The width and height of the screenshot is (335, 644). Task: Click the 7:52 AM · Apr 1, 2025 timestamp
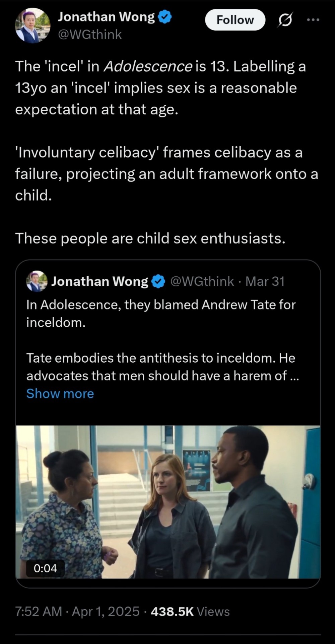click(77, 611)
